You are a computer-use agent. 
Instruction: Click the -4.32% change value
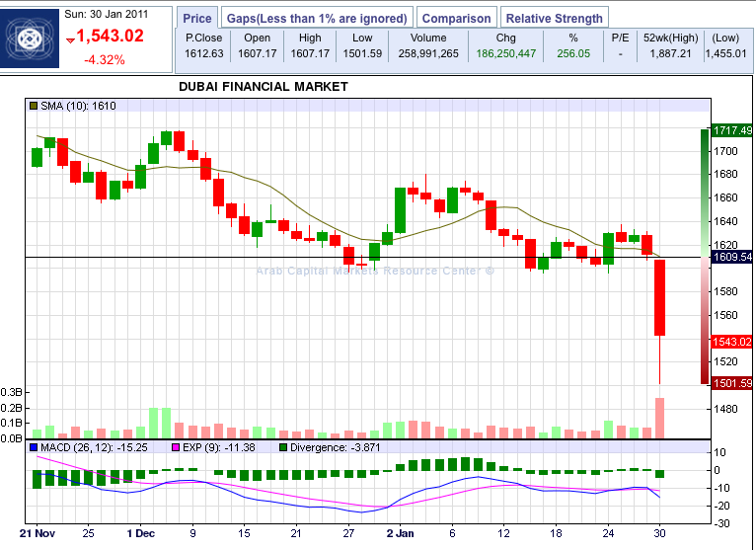(x=105, y=60)
